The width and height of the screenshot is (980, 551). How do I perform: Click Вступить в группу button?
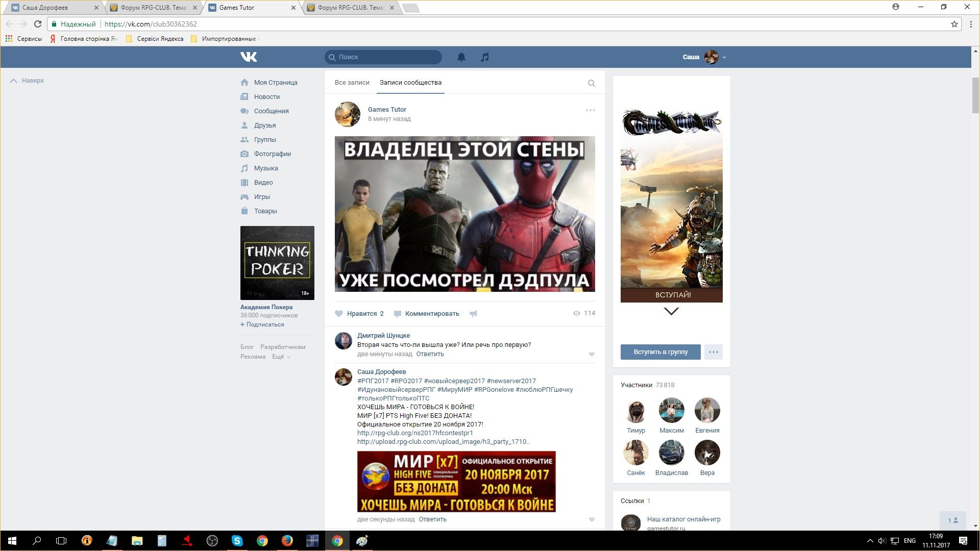[660, 352]
